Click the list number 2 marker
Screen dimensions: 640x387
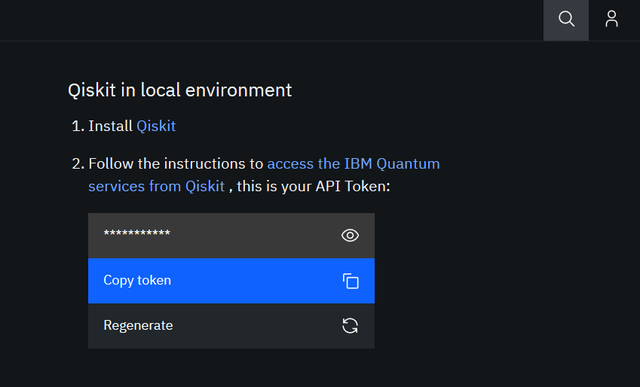[x=78, y=164]
